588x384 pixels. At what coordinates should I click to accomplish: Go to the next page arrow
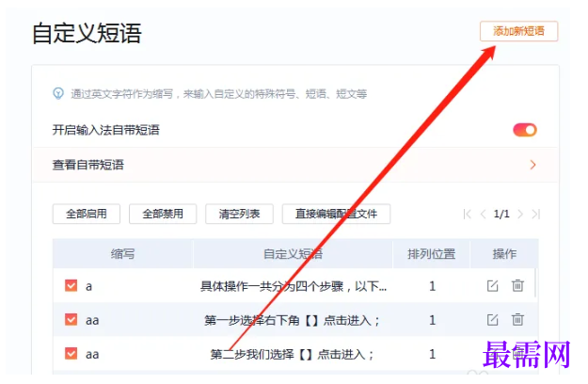520,215
